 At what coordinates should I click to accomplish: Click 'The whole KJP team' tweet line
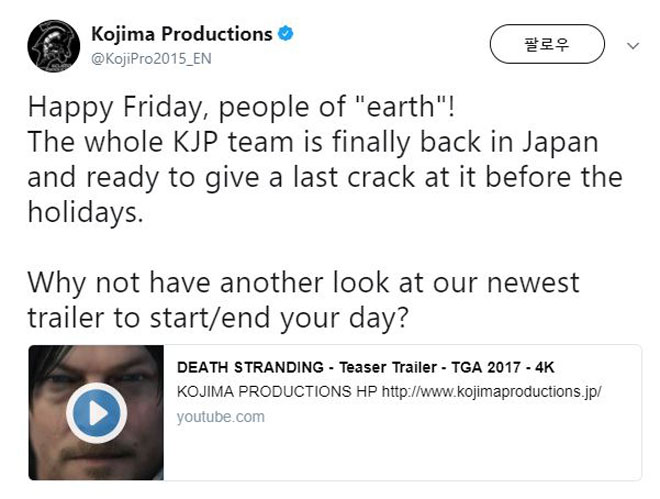[313, 142]
